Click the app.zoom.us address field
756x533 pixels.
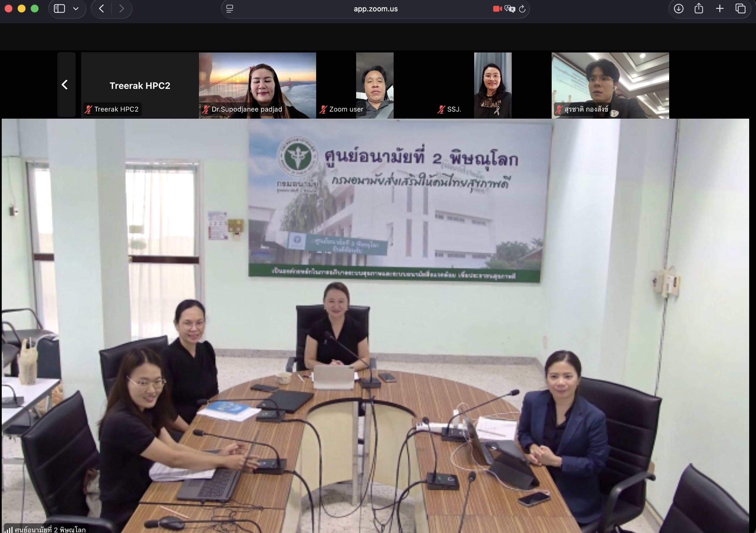(375, 9)
